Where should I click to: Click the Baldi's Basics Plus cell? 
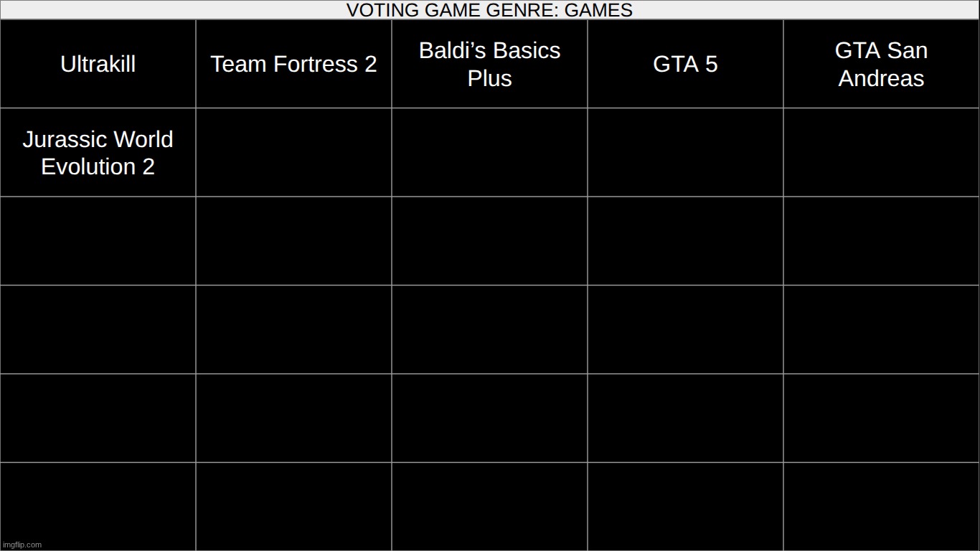pos(489,64)
